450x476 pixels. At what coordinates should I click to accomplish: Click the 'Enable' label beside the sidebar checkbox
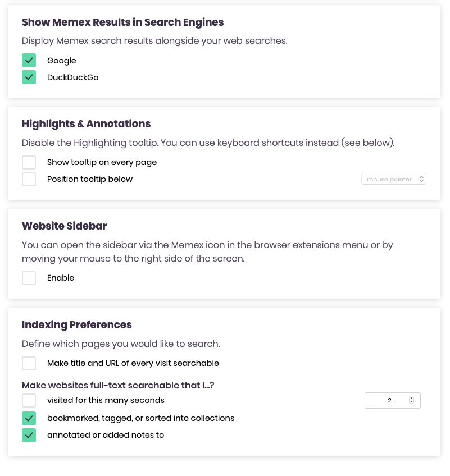coord(61,278)
